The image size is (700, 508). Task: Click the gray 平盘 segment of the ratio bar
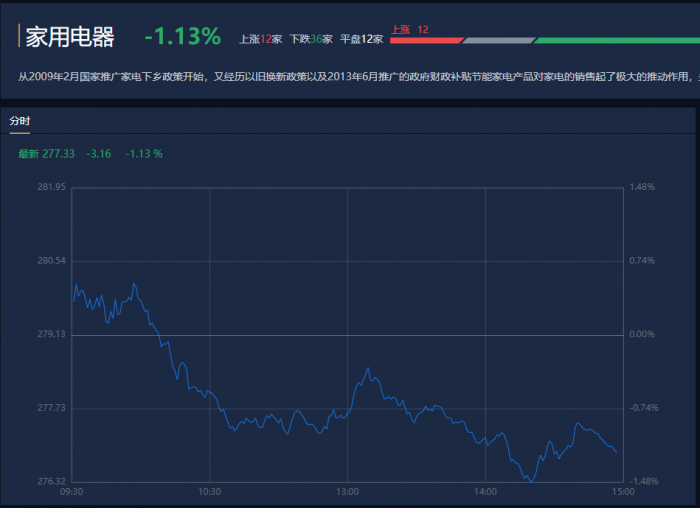click(x=498, y=41)
